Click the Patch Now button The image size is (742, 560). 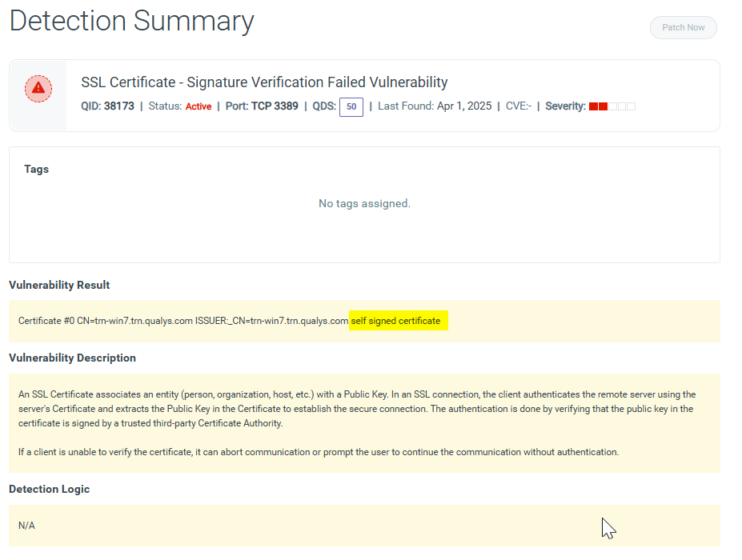click(683, 27)
